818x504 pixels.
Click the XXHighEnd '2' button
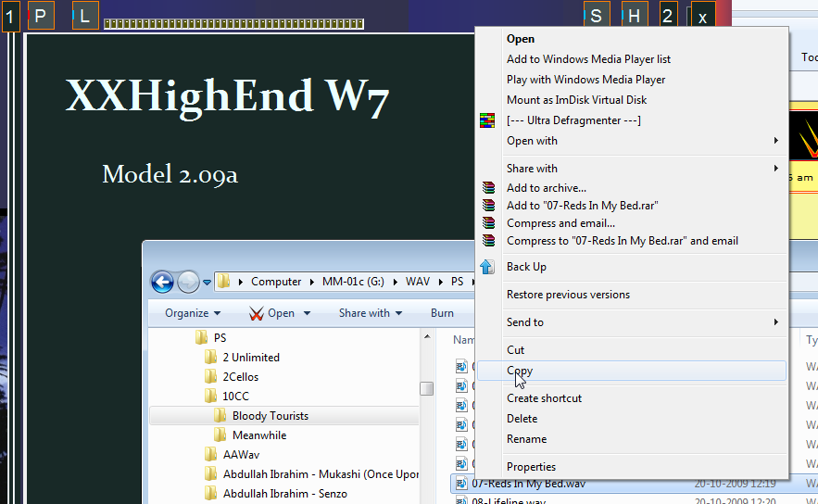click(x=667, y=15)
